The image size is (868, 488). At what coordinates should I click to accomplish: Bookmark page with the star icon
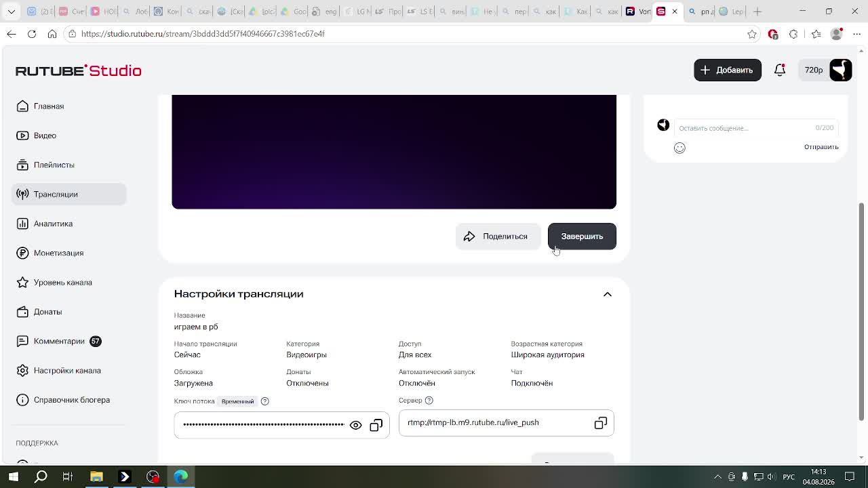752,34
